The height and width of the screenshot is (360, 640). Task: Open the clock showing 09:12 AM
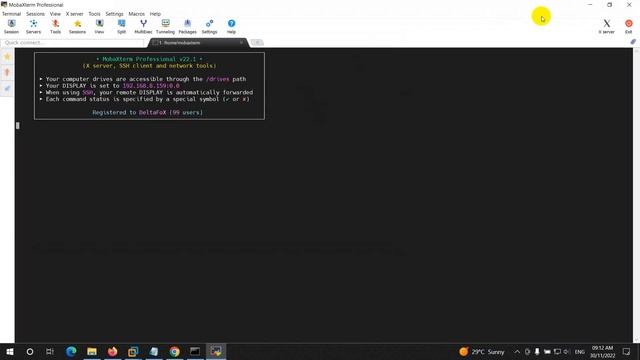pyautogui.click(x=602, y=351)
